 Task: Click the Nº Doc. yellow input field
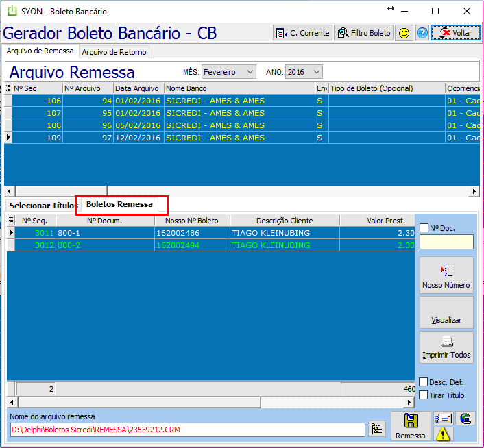pyautogui.click(x=446, y=242)
